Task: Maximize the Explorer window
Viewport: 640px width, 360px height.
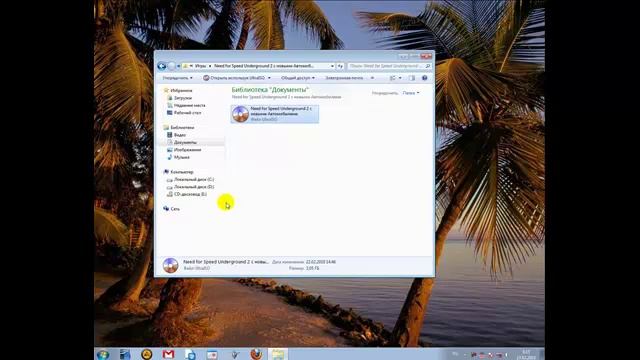Action: pyautogui.click(x=414, y=56)
